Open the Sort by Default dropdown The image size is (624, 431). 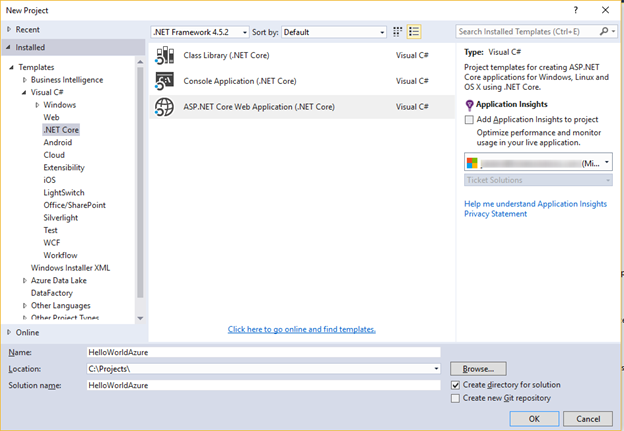tap(333, 32)
